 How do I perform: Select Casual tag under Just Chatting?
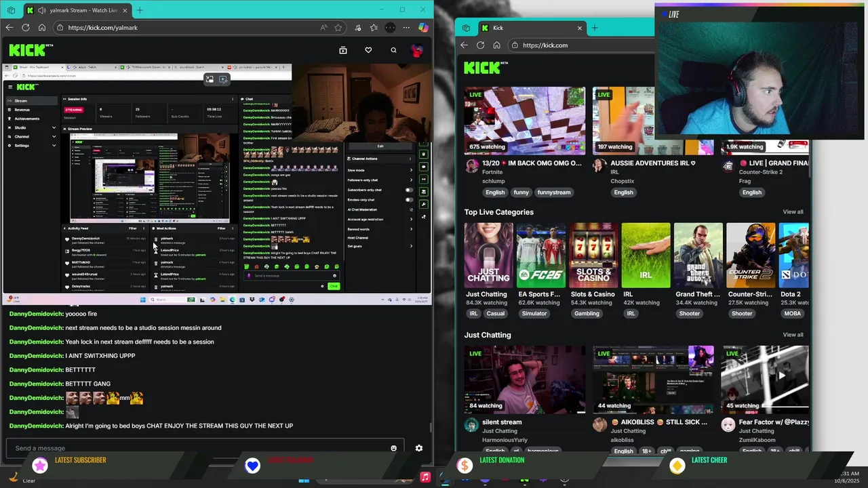point(495,314)
